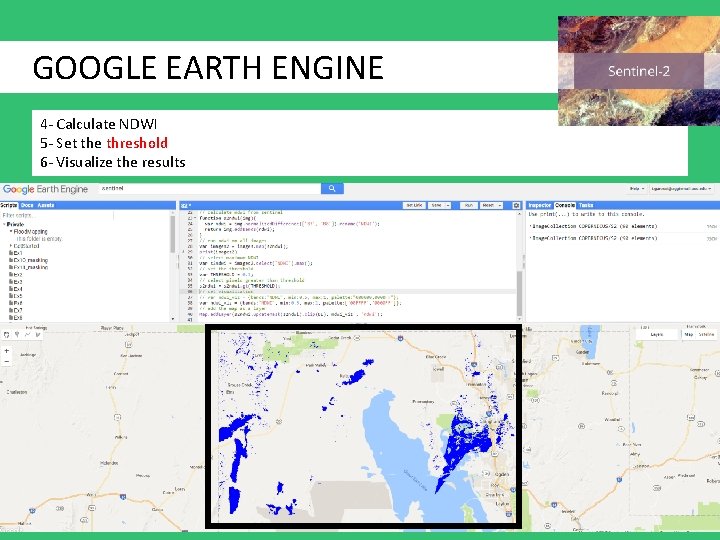
Task: Open the user account email dropdown
Action: [681, 189]
